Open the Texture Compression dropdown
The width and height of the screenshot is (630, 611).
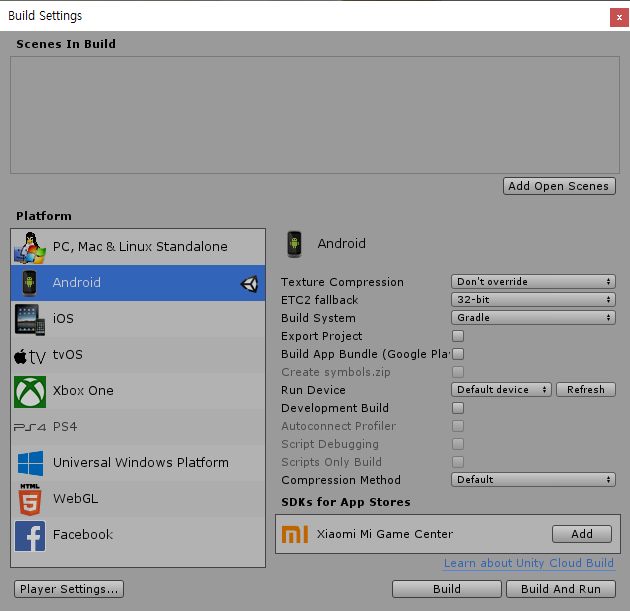tap(533, 282)
